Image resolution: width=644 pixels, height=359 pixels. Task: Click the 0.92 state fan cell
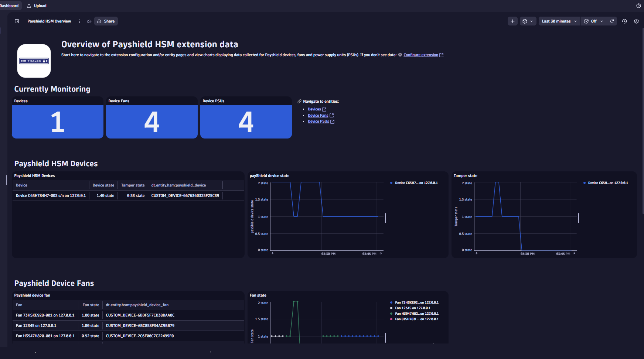click(x=90, y=336)
